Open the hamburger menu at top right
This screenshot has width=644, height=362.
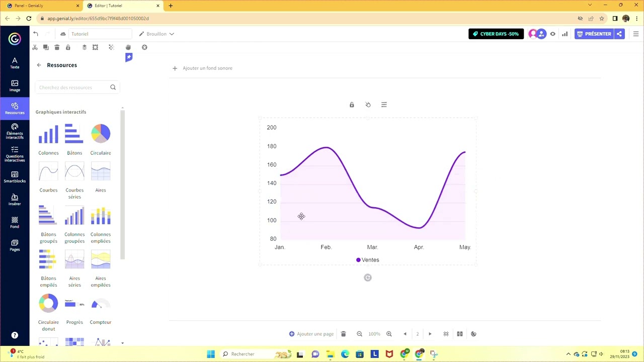click(x=636, y=34)
